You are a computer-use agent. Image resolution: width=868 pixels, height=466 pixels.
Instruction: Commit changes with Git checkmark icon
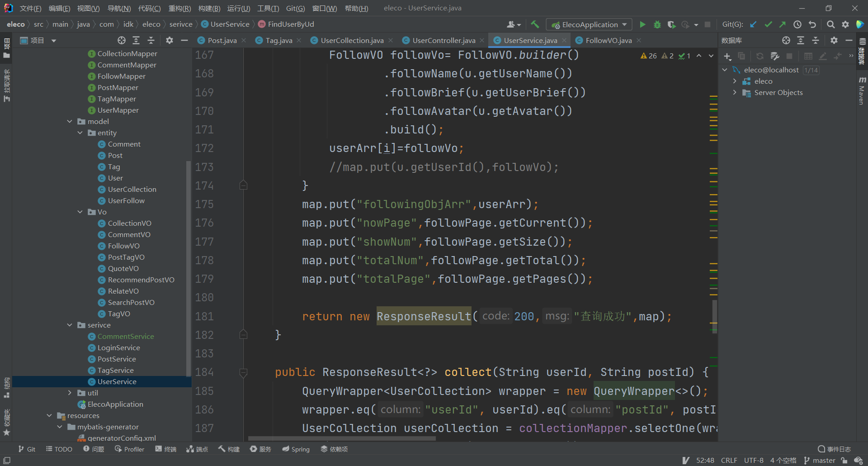[768, 24]
